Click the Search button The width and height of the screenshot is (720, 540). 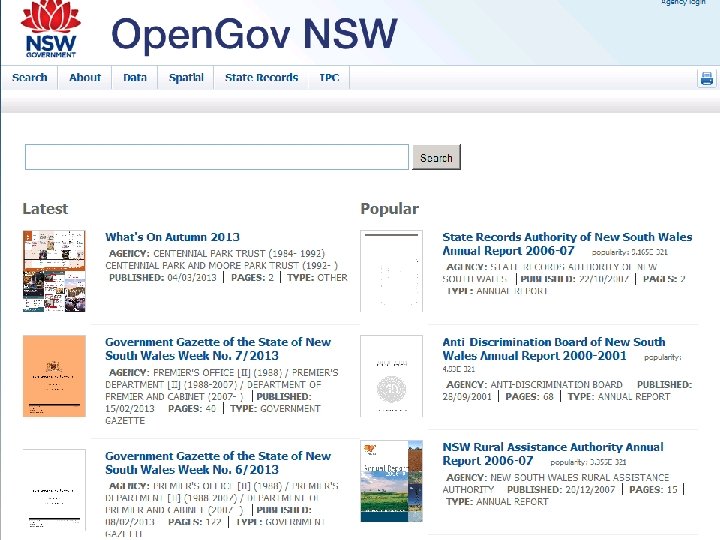[436, 158]
